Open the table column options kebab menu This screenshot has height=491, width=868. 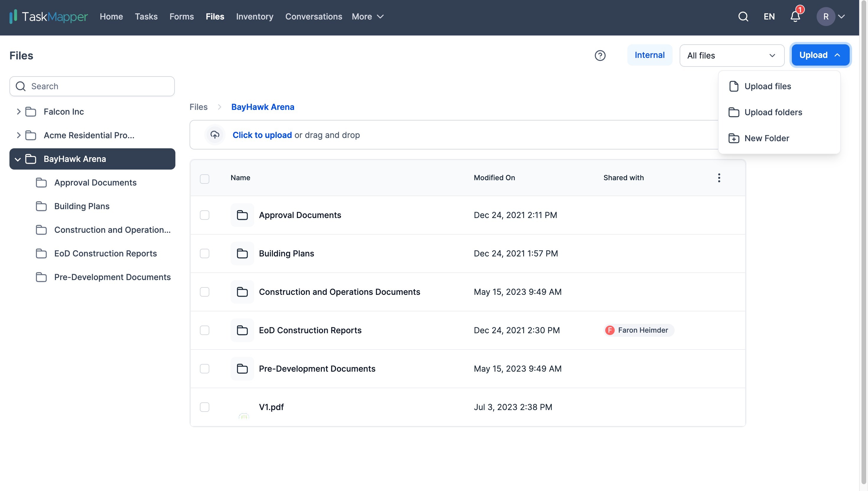point(719,178)
